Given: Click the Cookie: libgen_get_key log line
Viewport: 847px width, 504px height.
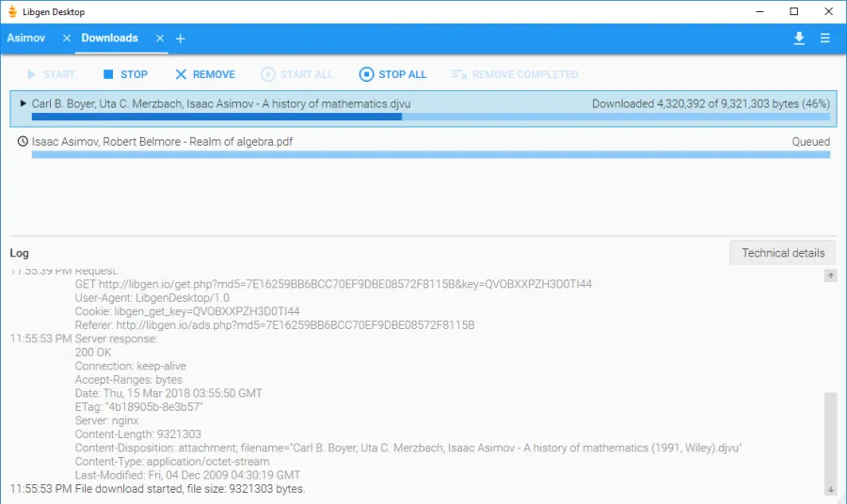Looking at the screenshot, I should (x=187, y=311).
